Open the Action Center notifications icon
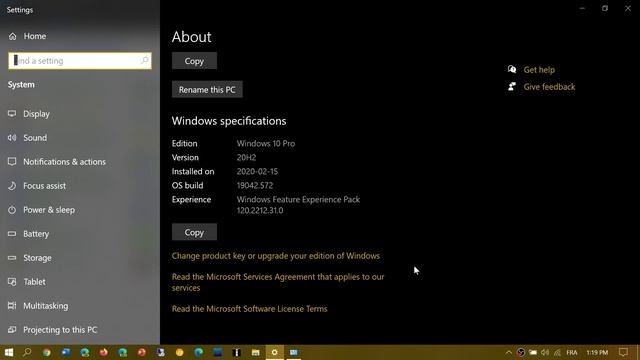This screenshot has height=360, width=640. (x=623, y=352)
